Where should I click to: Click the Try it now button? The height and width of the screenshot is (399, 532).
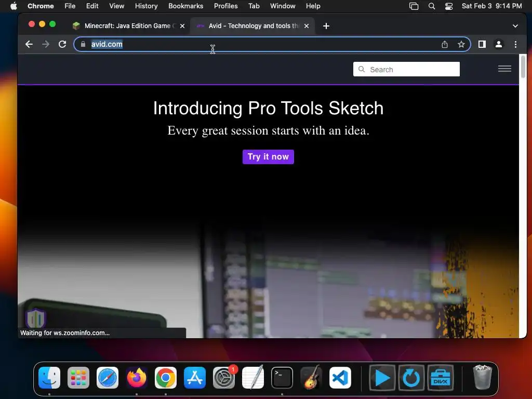tap(268, 157)
